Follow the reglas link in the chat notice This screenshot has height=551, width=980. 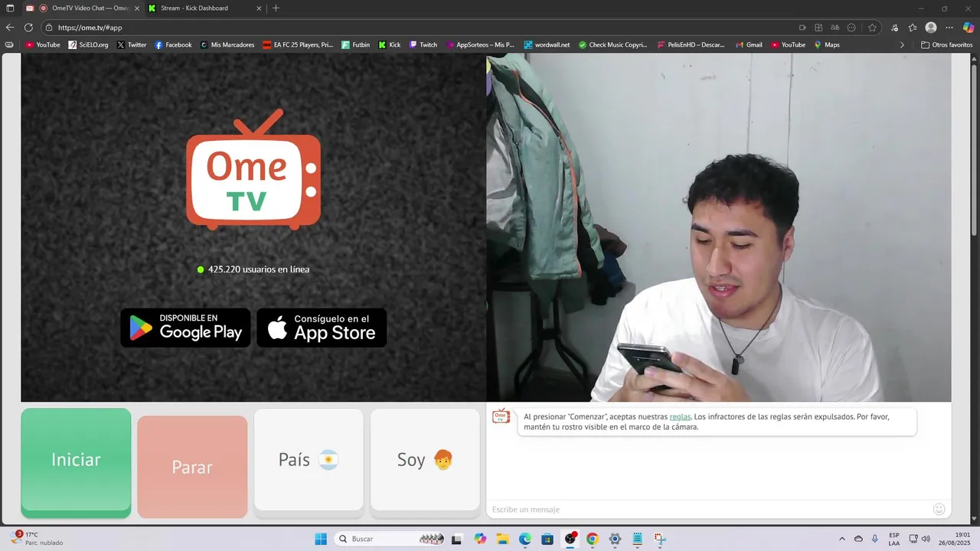coord(680,417)
